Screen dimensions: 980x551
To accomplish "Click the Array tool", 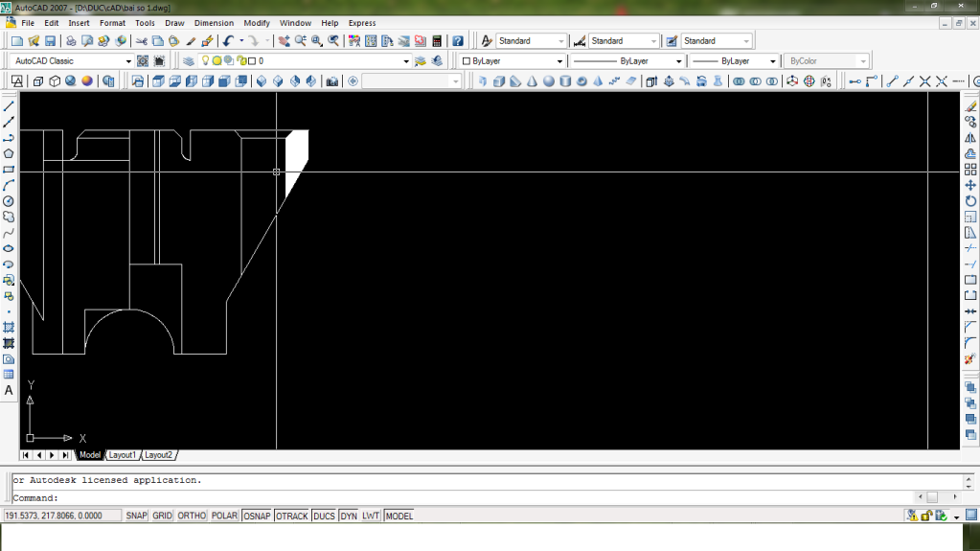I will 970,170.
